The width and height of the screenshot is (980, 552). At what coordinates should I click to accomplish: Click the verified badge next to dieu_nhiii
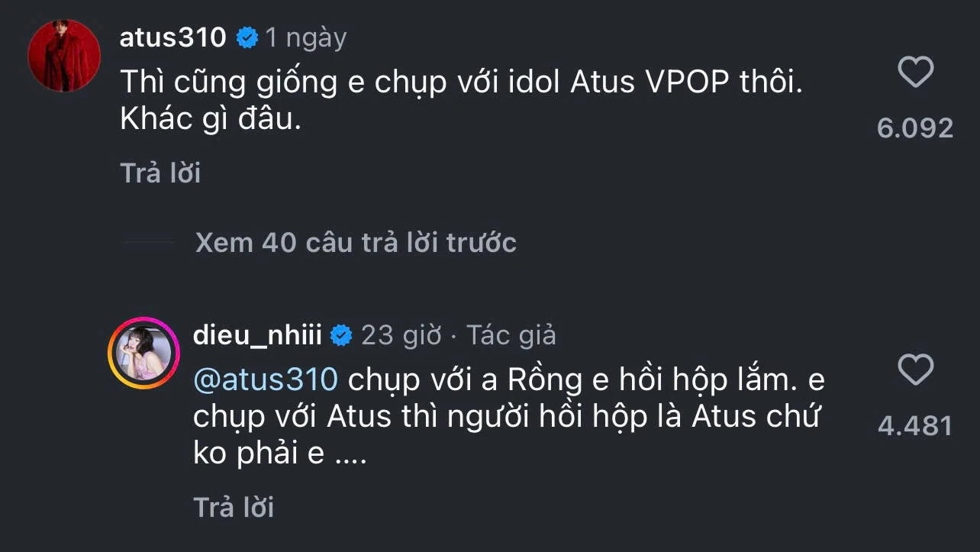pos(340,335)
